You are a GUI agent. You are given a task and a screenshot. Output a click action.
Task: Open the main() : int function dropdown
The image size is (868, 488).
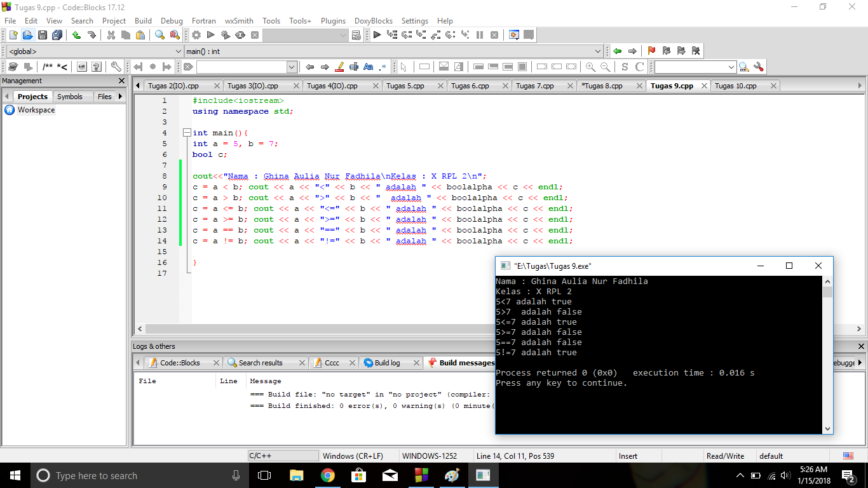[x=598, y=51]
